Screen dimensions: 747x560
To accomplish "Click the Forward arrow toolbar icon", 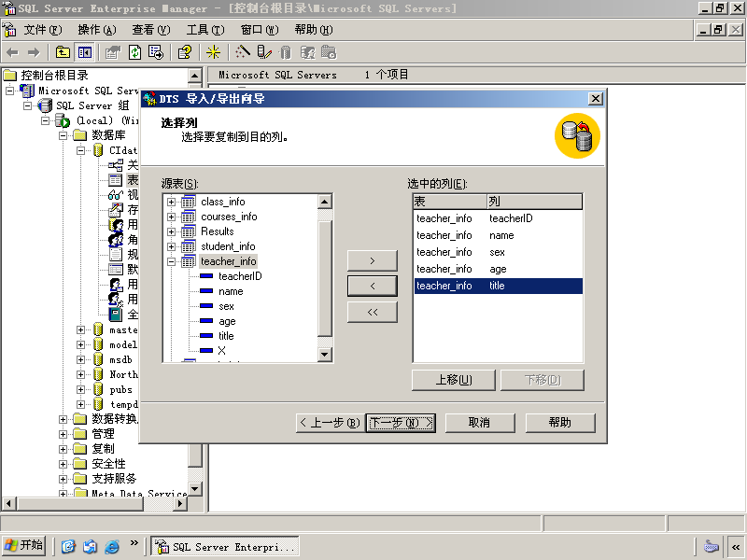I will 34,52.
